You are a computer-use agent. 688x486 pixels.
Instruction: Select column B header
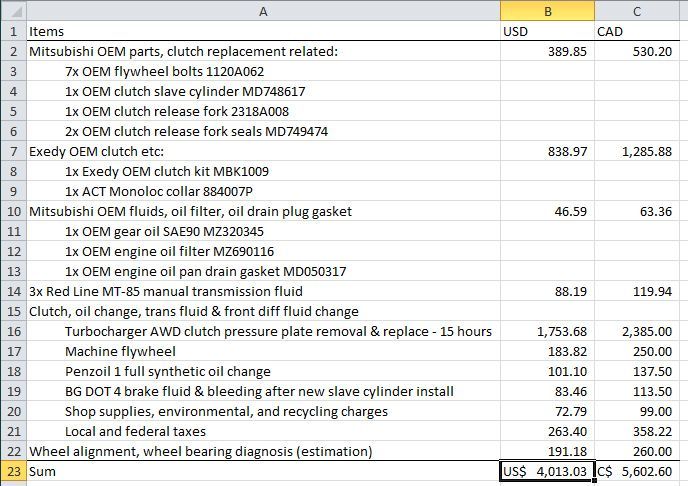(x=547, y=11)
